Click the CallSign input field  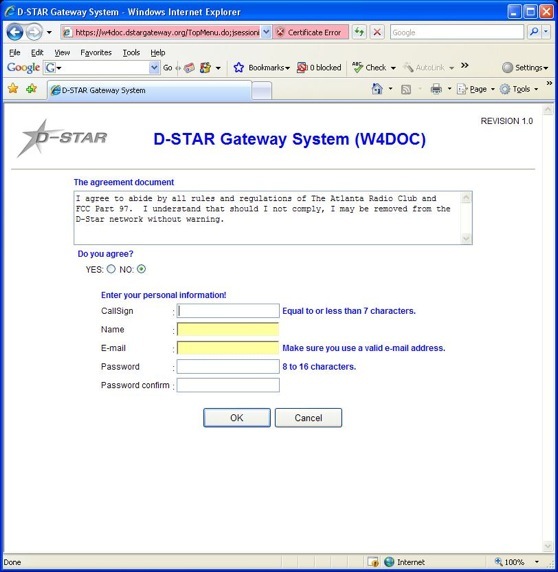pos(228,311)
